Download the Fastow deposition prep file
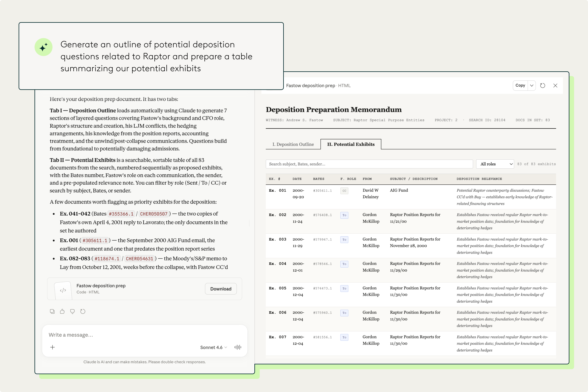 (x=221, y=289)
